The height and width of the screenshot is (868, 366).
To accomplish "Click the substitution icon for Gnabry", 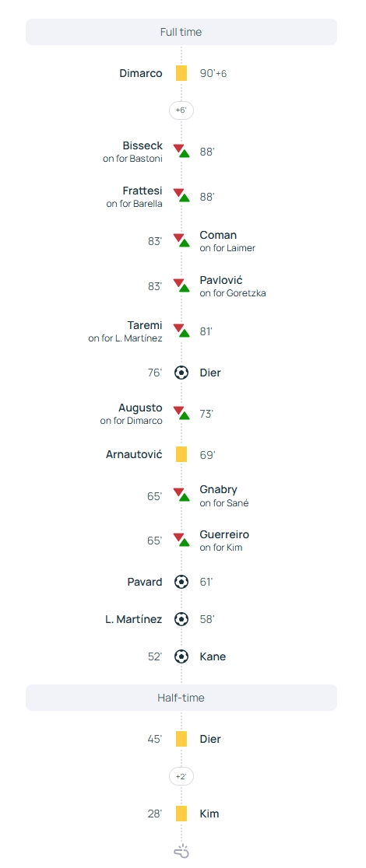I will pyautogui.click(x=181, y=495).
